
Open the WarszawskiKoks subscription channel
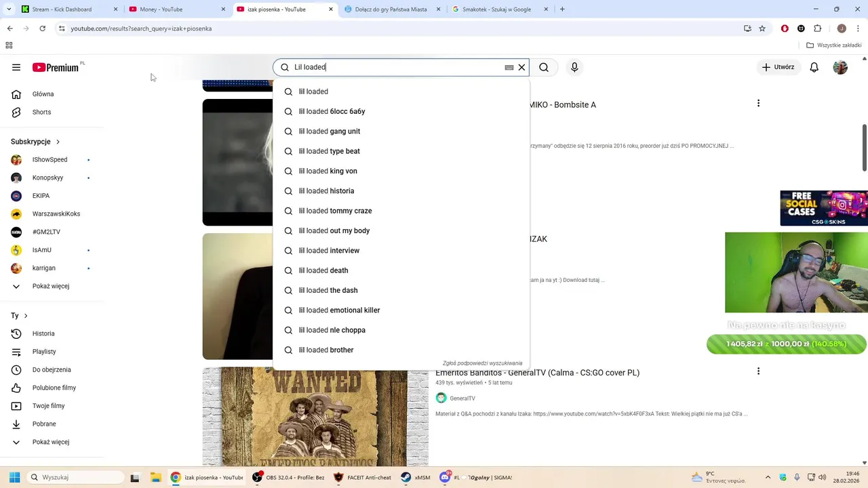click(52, 214)
